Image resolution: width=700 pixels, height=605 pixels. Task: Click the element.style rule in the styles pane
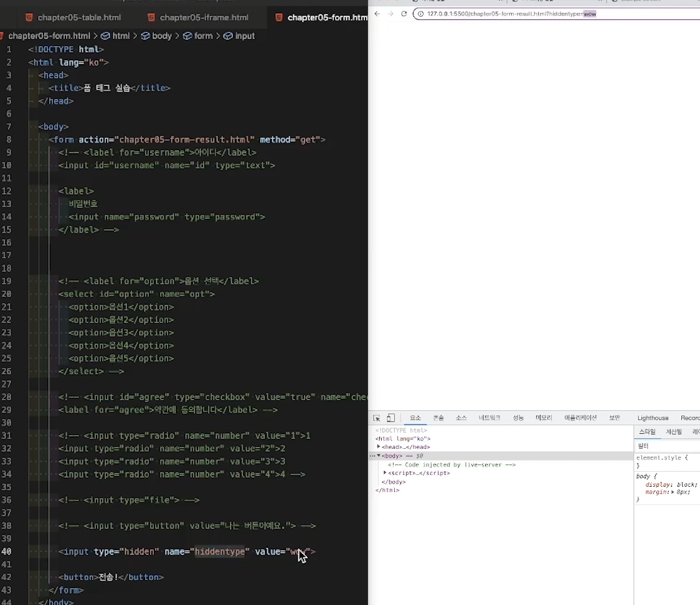662,457
